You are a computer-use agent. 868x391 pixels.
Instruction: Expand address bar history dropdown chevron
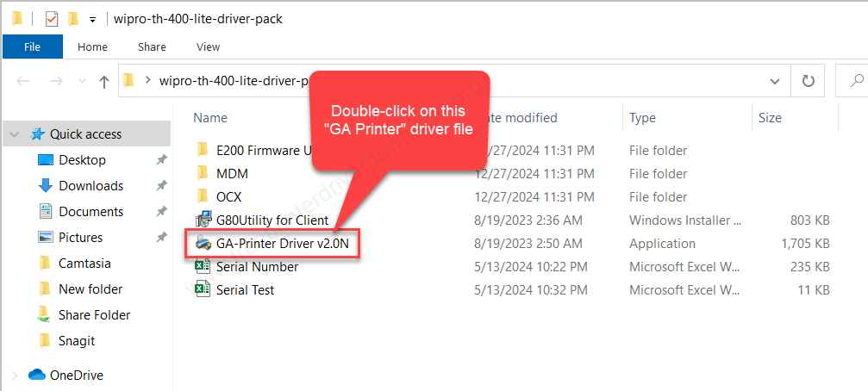pos(775,81)
